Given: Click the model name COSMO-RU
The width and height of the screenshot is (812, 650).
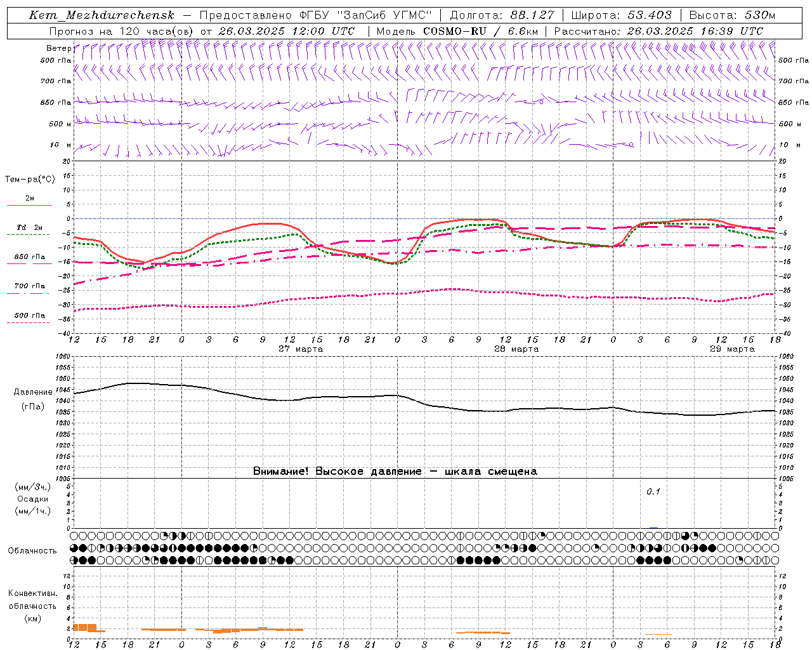Looking at the screenshot, I should point(454,31).
